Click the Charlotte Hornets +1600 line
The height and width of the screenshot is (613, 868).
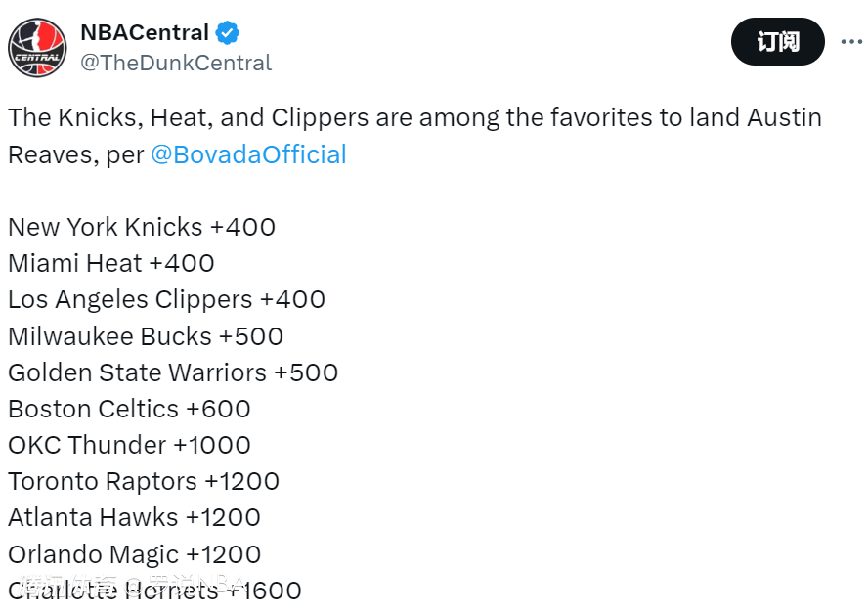[x=154, y=591]
